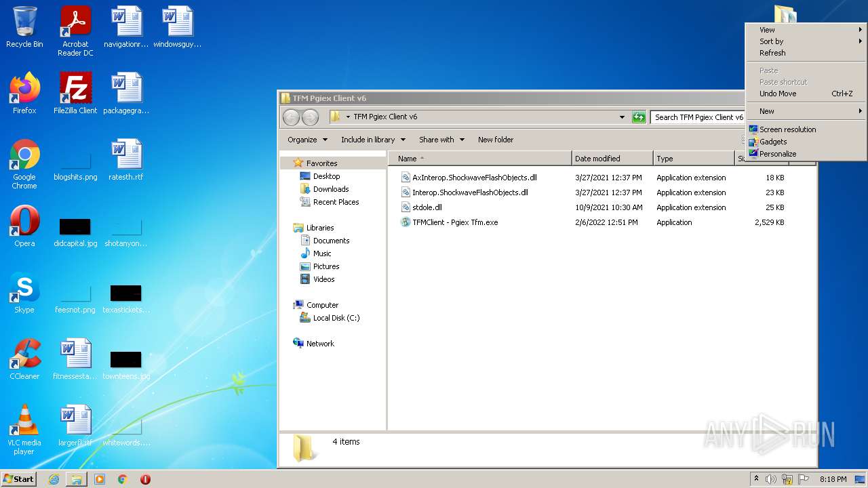Launch CCleaner from the desktop
The width and height of the screenshot is (868, 488).
[x=24, y=359]
